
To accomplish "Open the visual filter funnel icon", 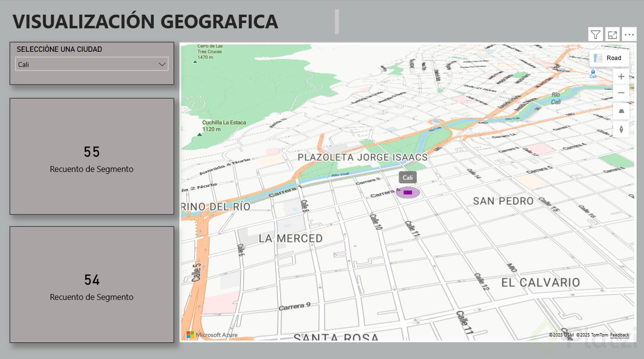I will [595, 35].
